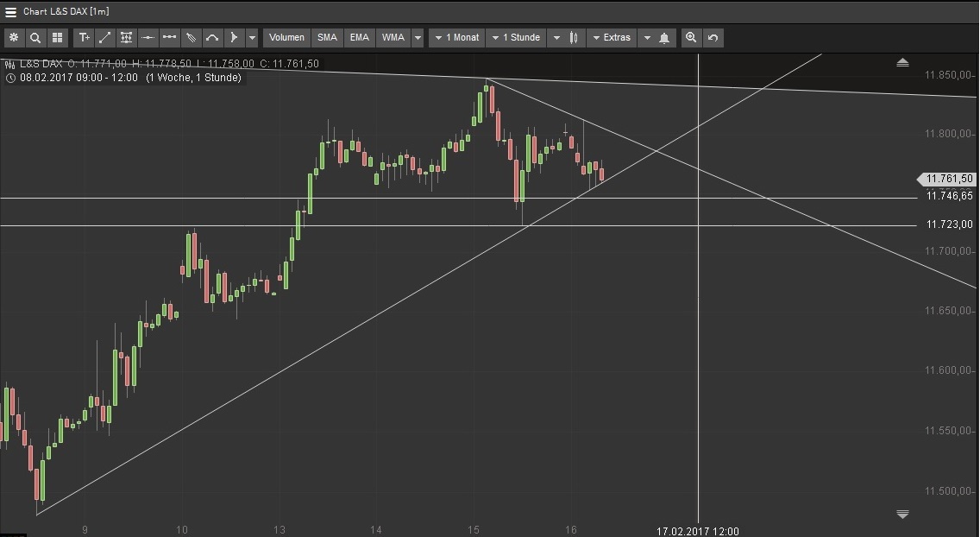Select the T+ text annotation tool
Image resolution: width=980 pixels, height=537 pixels.
[84, 37]
